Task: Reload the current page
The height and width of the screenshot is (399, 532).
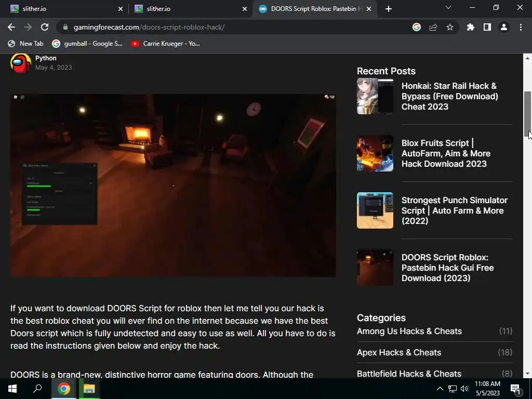Action: click(x=45, y=27)
